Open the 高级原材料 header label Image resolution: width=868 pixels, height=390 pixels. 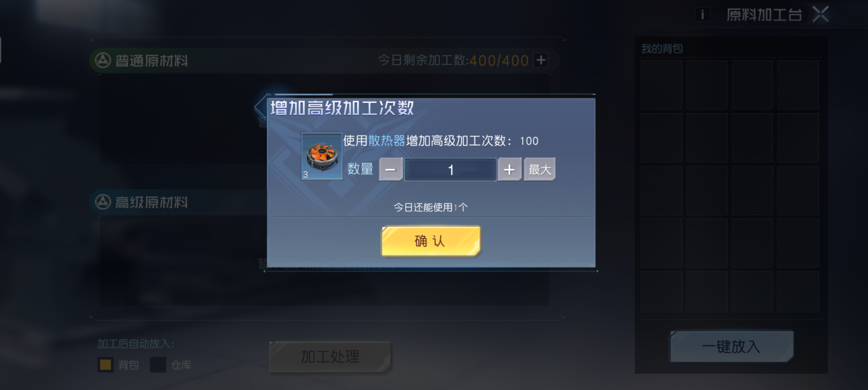click(x=152, y=202)
